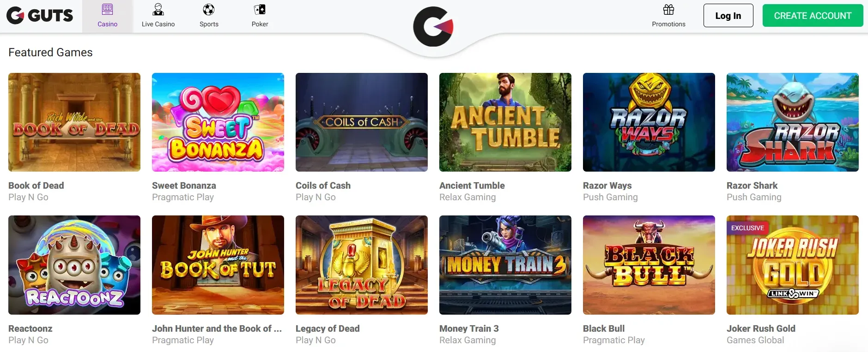Click the Black Bull title text

604,328
